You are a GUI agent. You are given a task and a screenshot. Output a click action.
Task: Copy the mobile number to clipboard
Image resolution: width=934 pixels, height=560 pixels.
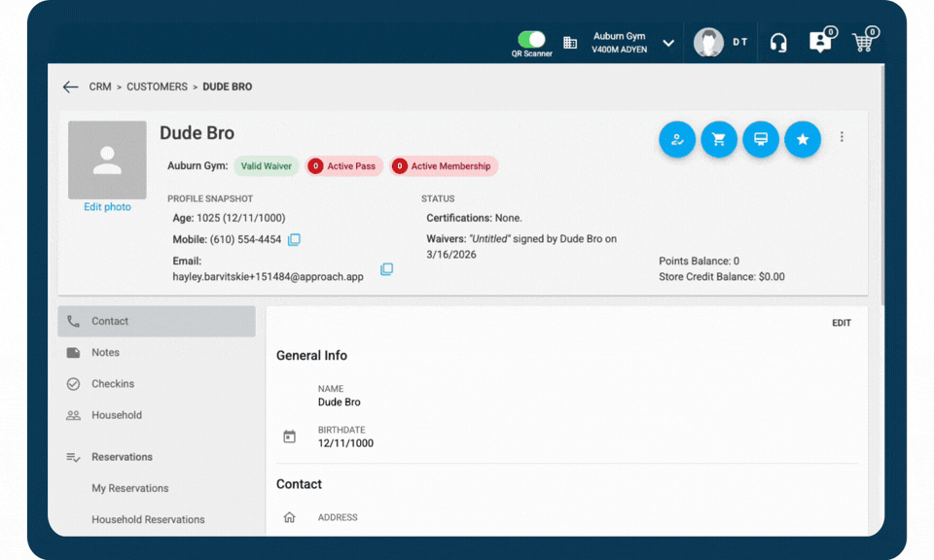[294, 240]
